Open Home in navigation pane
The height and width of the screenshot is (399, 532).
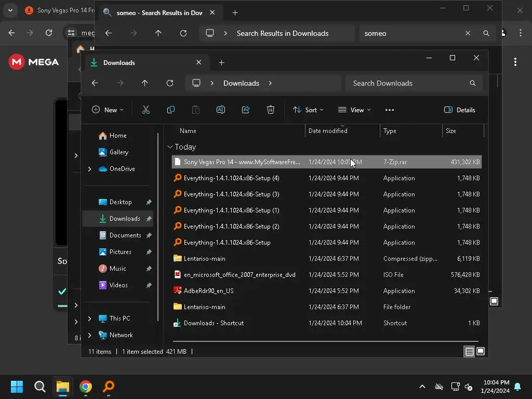coord(118,136)
